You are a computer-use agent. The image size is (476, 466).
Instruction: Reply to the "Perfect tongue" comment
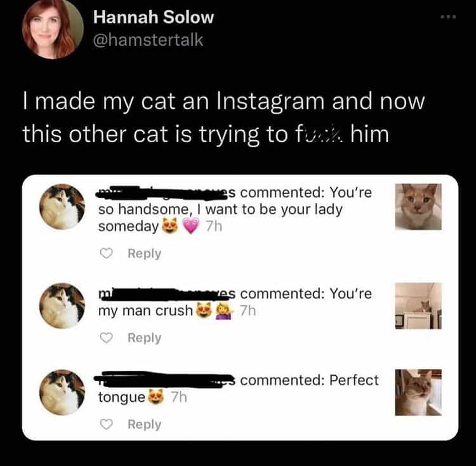[144, 424]
